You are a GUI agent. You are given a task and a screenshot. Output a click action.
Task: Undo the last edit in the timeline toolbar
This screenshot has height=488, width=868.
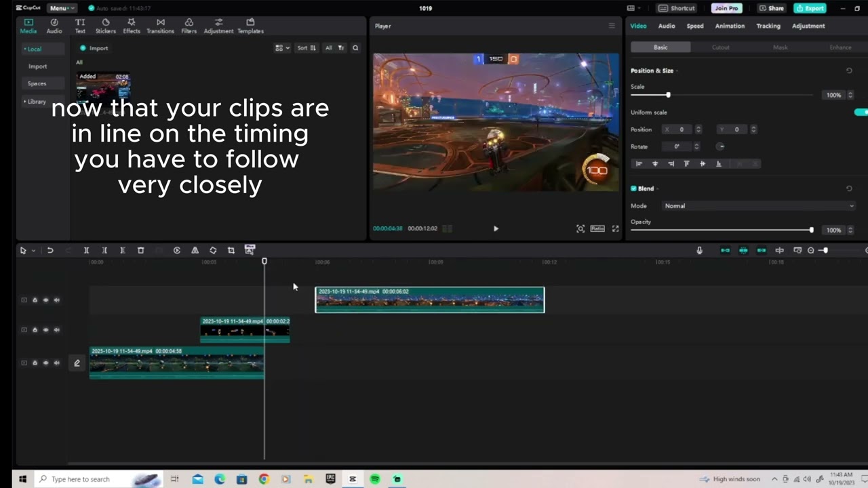pyautogui.click(x=50, y=250)
